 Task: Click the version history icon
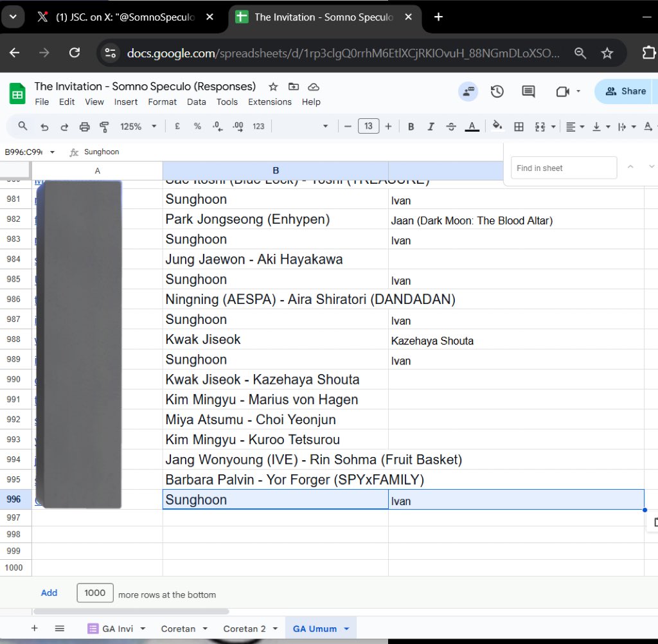(x=497, y=91)
